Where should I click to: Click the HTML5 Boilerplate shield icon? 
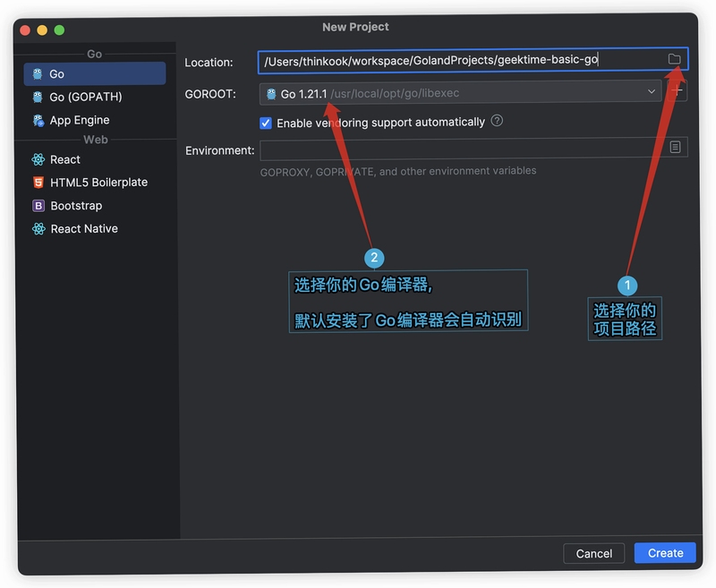pyautogui.click(x=38, y=183)
